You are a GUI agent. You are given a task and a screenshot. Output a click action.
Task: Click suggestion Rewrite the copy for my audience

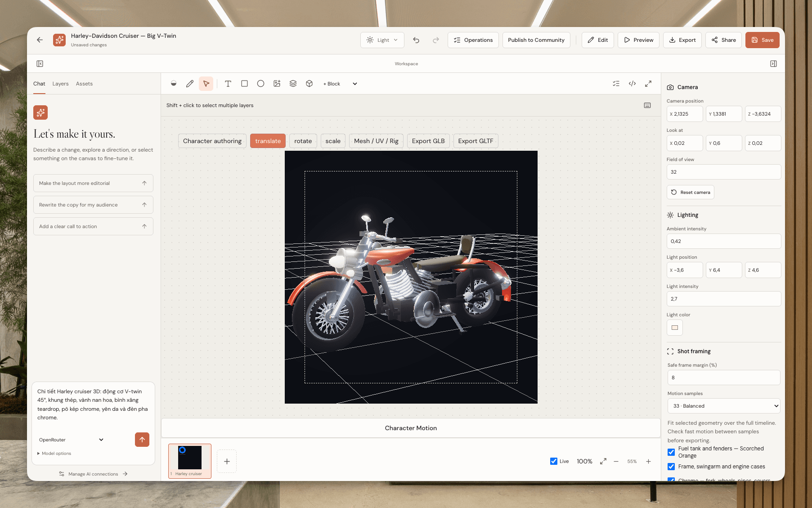pos(93,205)
